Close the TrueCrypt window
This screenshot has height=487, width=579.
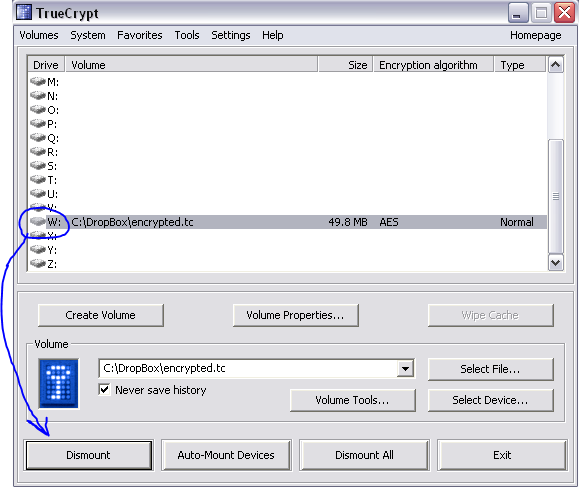pyautogui.click(x=565, y=13)
